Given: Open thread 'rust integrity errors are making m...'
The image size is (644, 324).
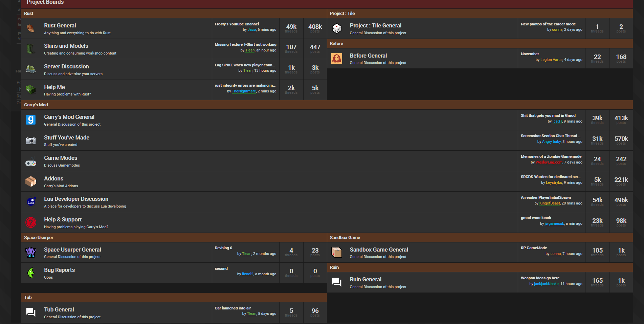Looking at the screenshot, I should pos(245,85).
